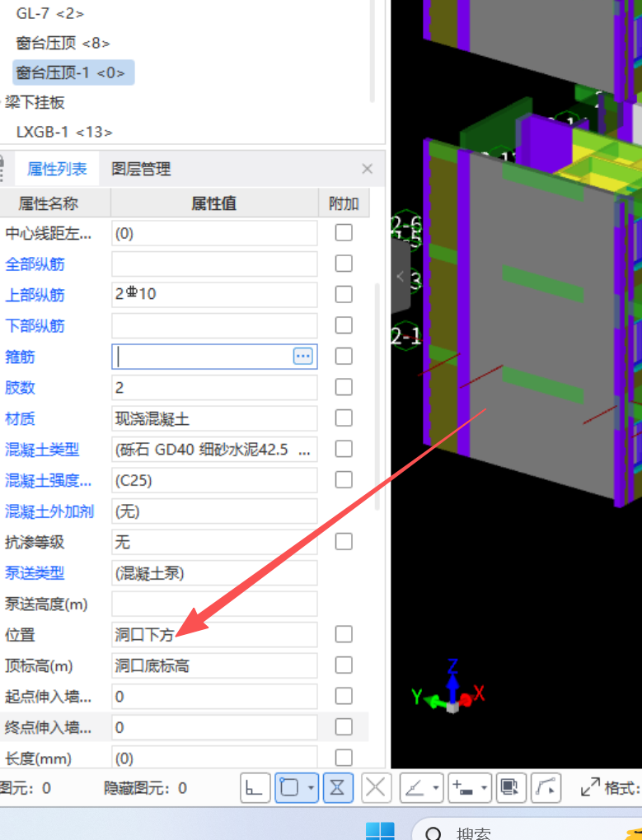Click the empty 泵送高度(m) value field
The height and width of the screenshot is (840, 642).
(x=214, y=604)
